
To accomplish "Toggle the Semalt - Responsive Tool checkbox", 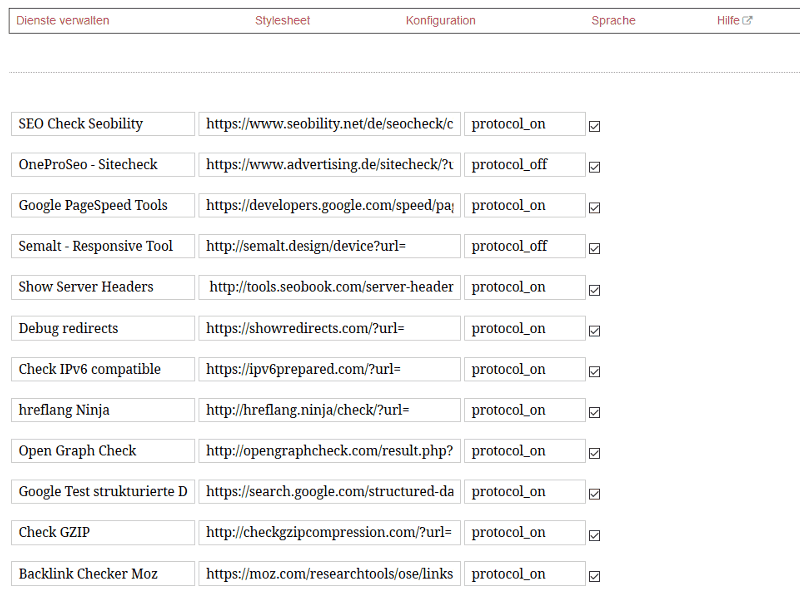I will (594, 248).
